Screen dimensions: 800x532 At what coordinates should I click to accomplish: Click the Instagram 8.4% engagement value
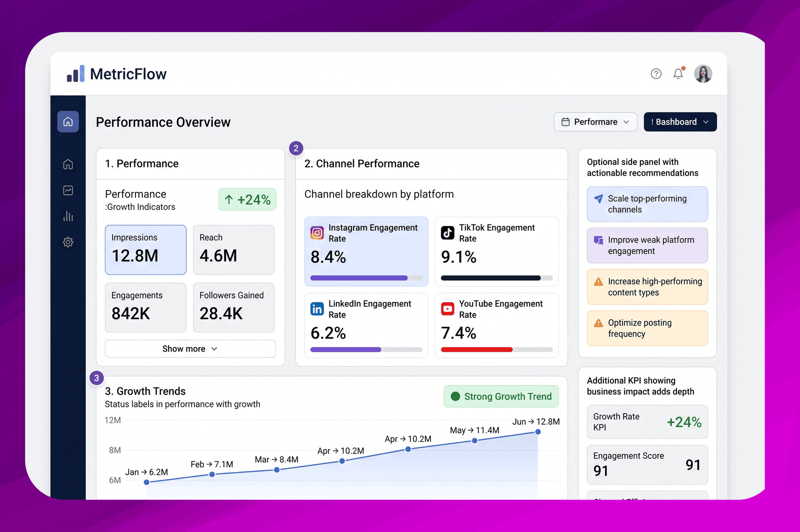(328, 257)
